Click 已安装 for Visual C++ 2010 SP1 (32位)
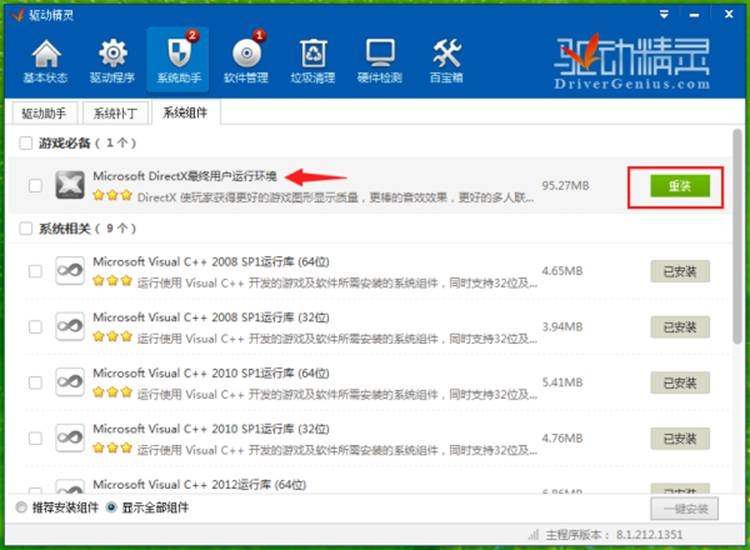750x550 pixels. tap(680, 439)
